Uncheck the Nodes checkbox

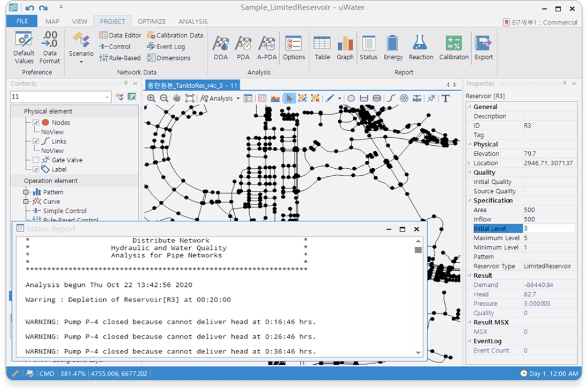(36, 123)
